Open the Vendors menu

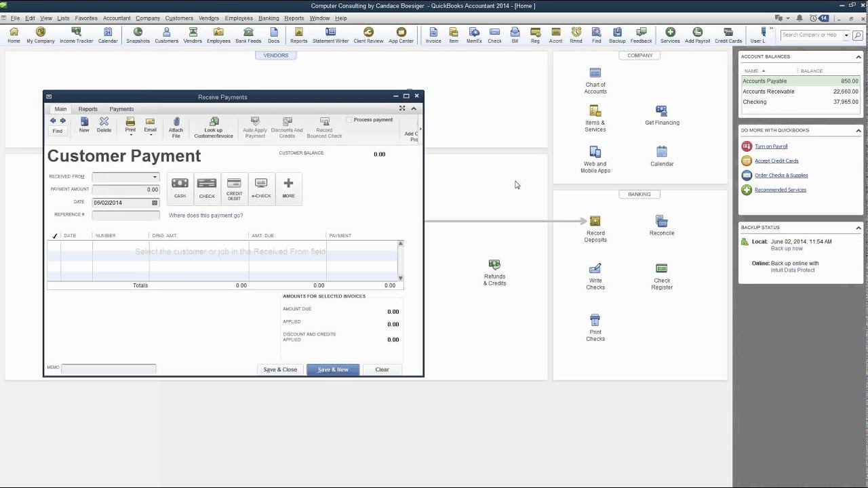209,18
